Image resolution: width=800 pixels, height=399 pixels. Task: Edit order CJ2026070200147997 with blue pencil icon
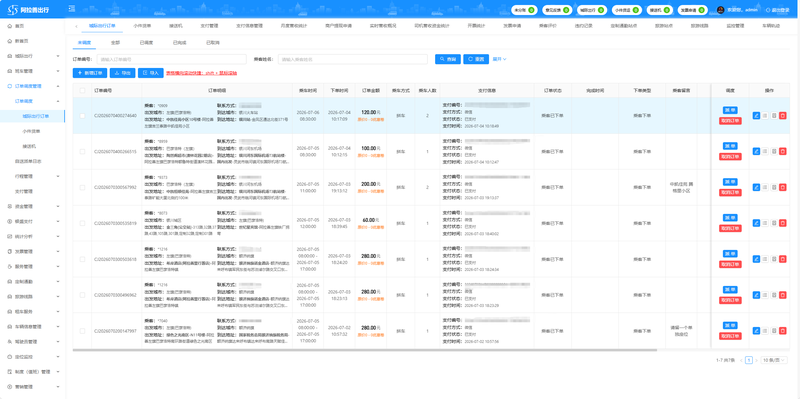(756, 331)
